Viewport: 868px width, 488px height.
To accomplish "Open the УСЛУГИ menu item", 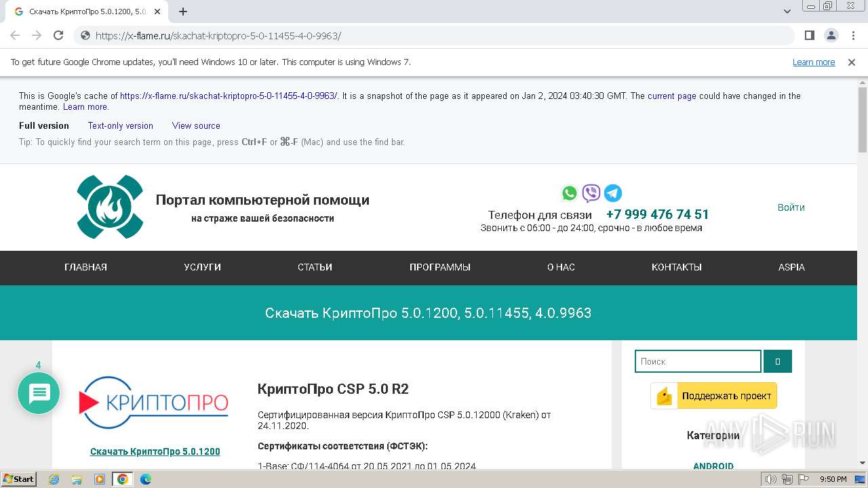I will pos(202,267).
